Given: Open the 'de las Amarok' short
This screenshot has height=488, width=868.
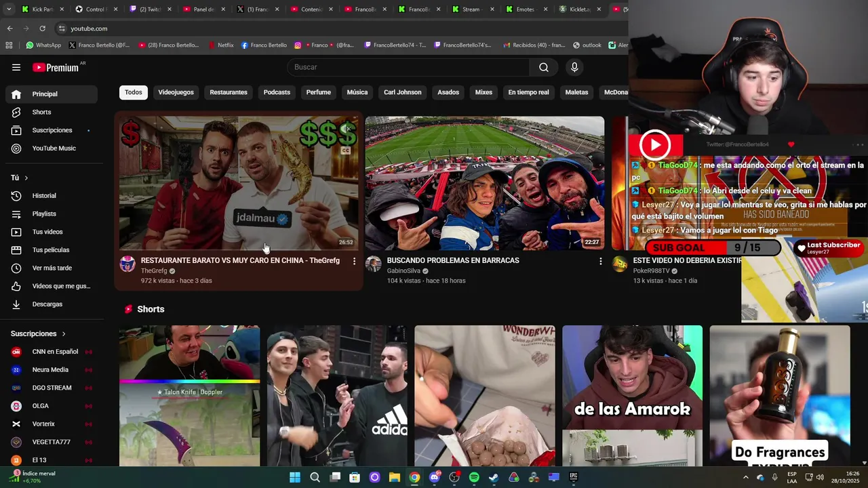Looking at the screenshot, I should [x=632, y=396].
